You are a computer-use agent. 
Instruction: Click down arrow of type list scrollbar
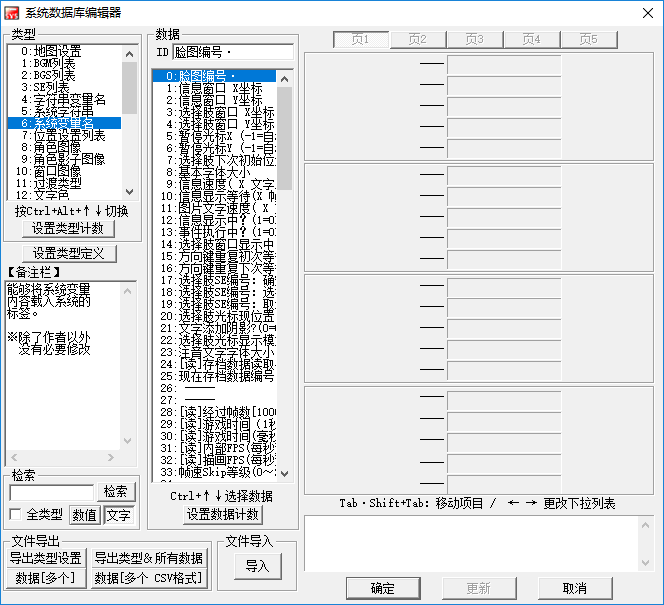click(x=130, y=192)
